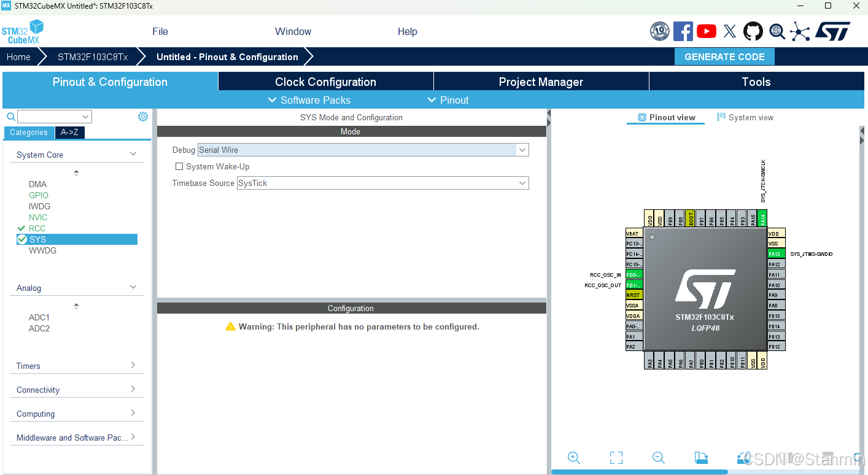
Task: Click the GENERATE CODE button
Action: (x=724, y=56)
